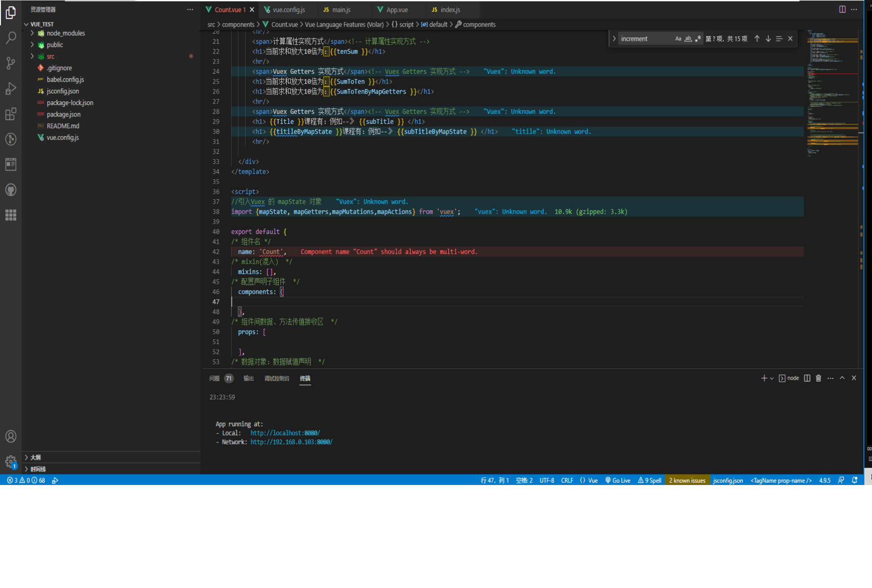Open the 192.168.0.103:8080 network link

pyautogui.click(x=291, y=442)
